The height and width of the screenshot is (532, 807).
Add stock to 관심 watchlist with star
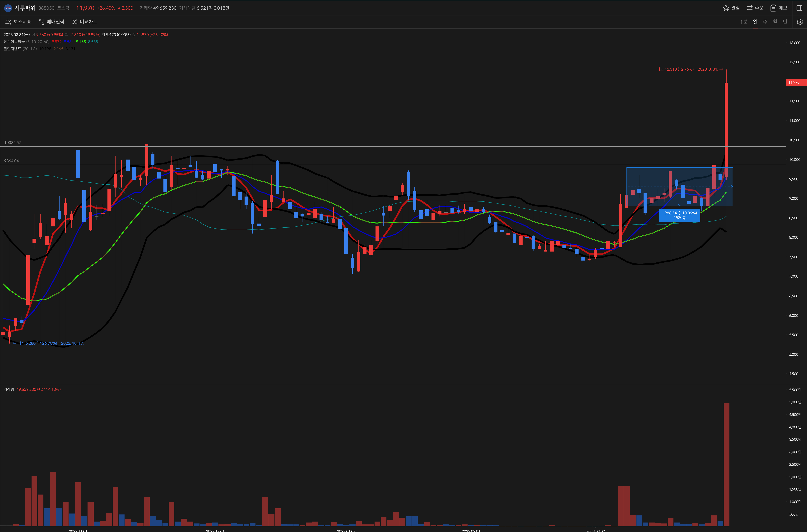click(731, 8)
